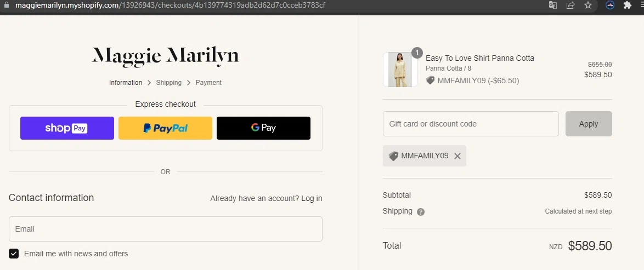Viewport: 644px width, 270px height.
Task: Click the Express checkout label
Action: pyautogui.click(x=165, y=104)
